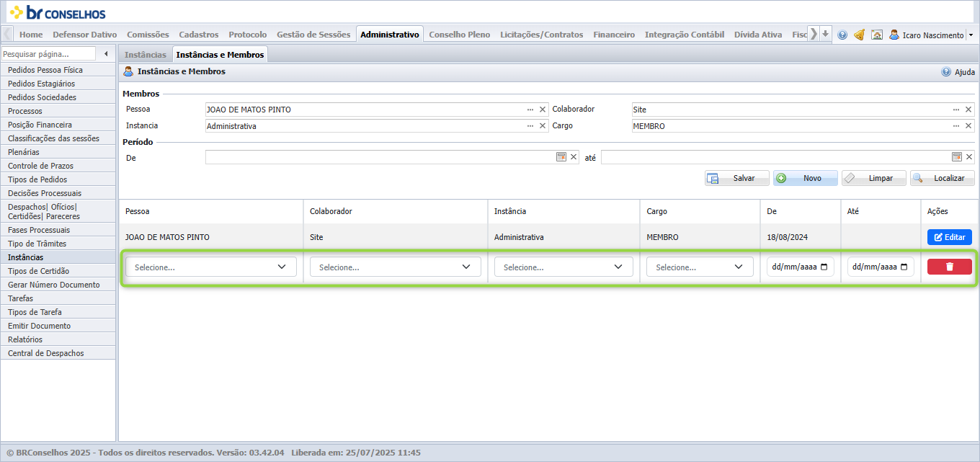
Task: Click the Localizar button
Action: [x=943, y=178]
